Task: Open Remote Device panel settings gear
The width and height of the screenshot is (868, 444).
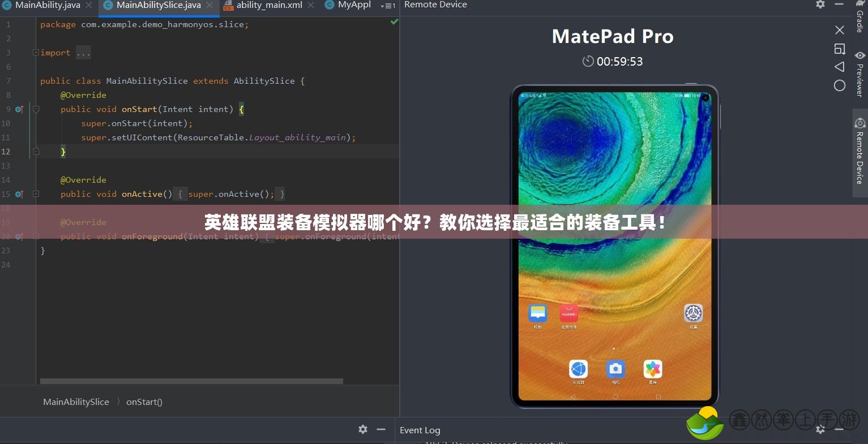Action: (820, 5)
